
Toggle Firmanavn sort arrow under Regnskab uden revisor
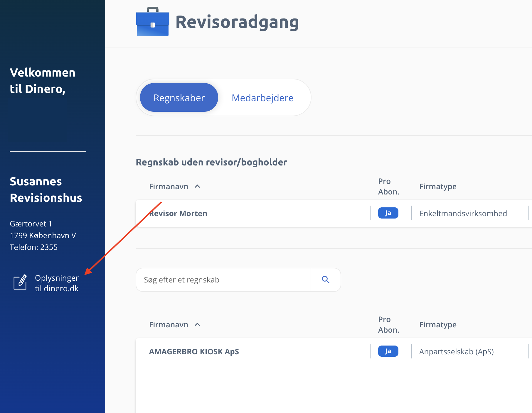(198, 187)
